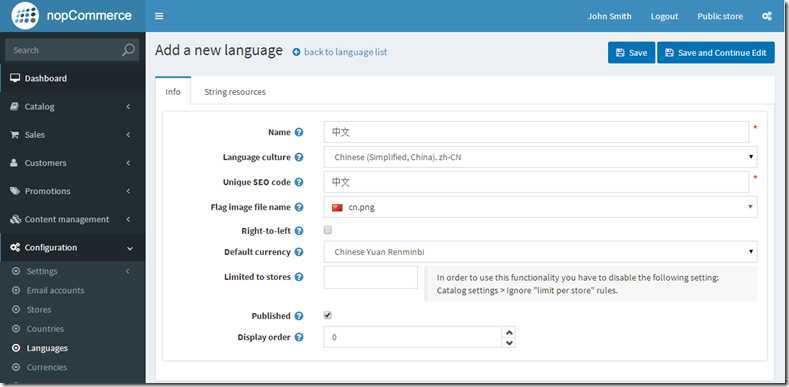789x387 pixels.
Task: Switch to the String resources tab
Action: 235,92
